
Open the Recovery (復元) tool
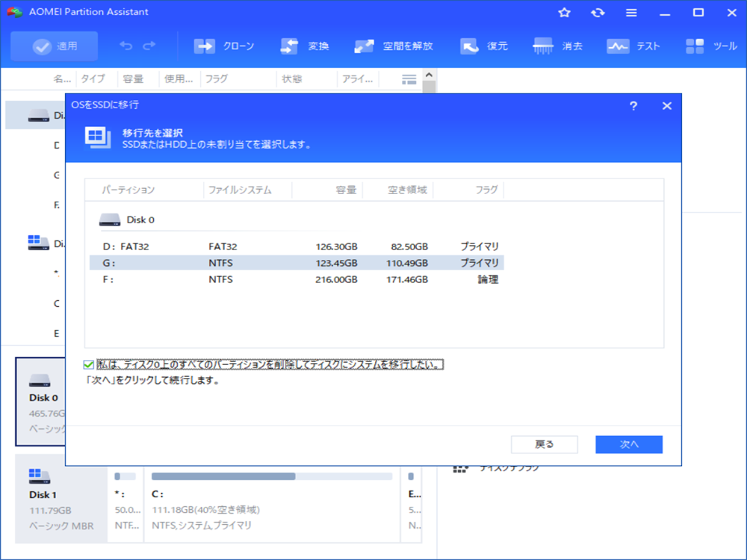tap(470, 46)
